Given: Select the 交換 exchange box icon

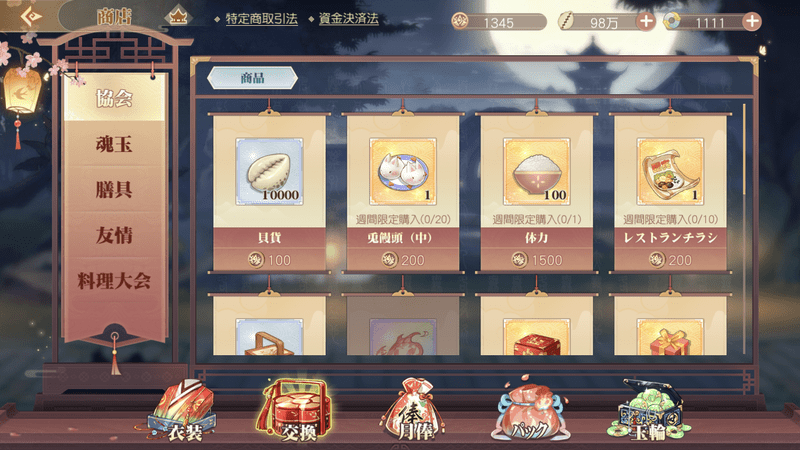Looking at the screenshot, I should tap(296, 410).
